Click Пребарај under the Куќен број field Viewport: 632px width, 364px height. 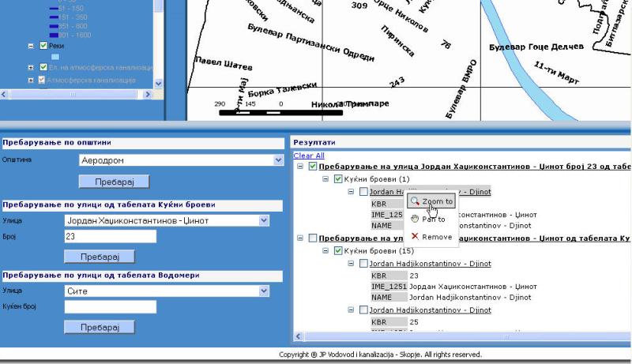pyautogui.click(x=100, y=327)
